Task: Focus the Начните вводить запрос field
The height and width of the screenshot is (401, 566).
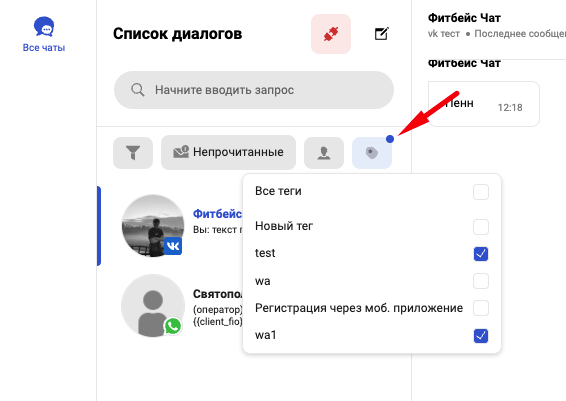Action: coord(254,90)
